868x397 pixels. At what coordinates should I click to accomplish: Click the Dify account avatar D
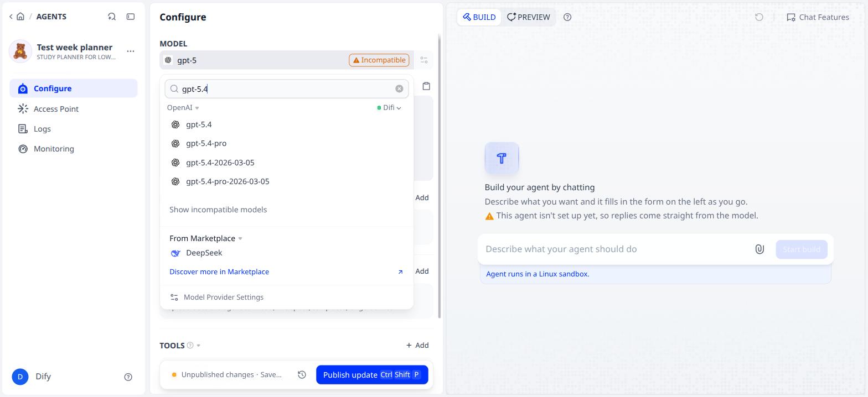20,377
